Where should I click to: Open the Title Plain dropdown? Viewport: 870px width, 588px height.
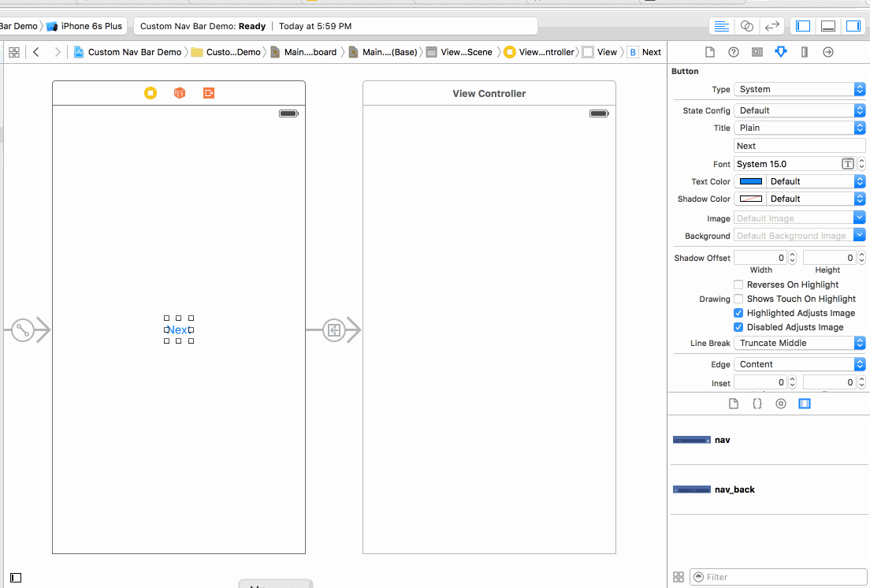[x=800, y=128]
